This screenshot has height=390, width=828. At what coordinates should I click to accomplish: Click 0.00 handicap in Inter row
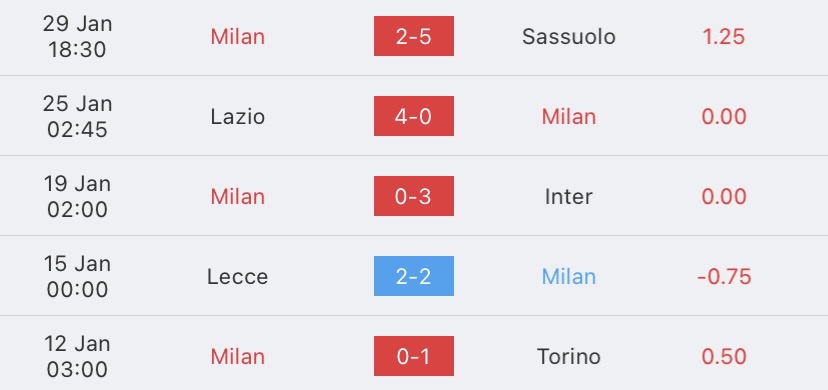(x=724, y=197)
